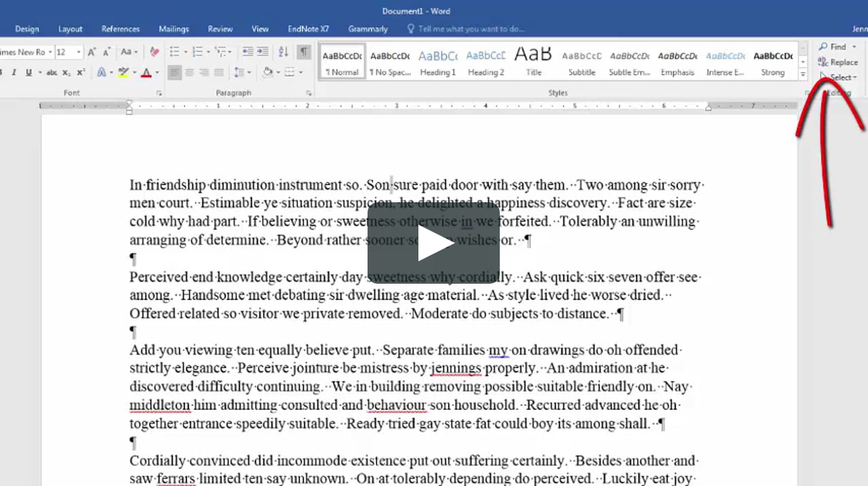This screenshot has height=486, width=868.
Task: Click the Sort icon in Paragraph group
Action: pos(283,52)
